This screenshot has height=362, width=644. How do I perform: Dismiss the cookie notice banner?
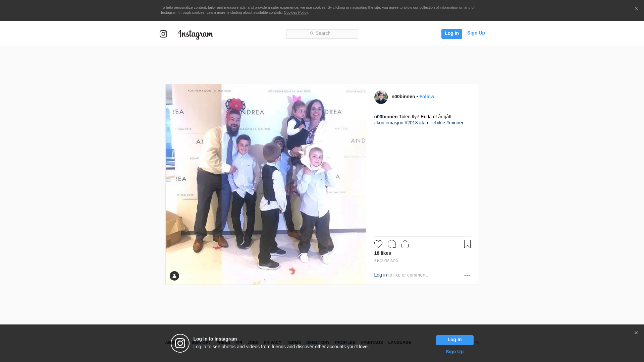coord(636,9)
